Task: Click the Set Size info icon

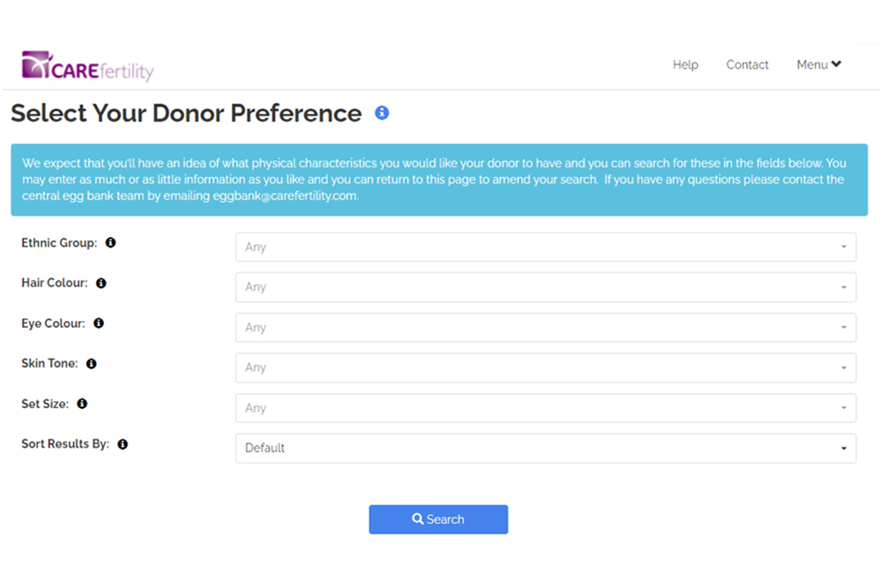Action: click(82, 404)
